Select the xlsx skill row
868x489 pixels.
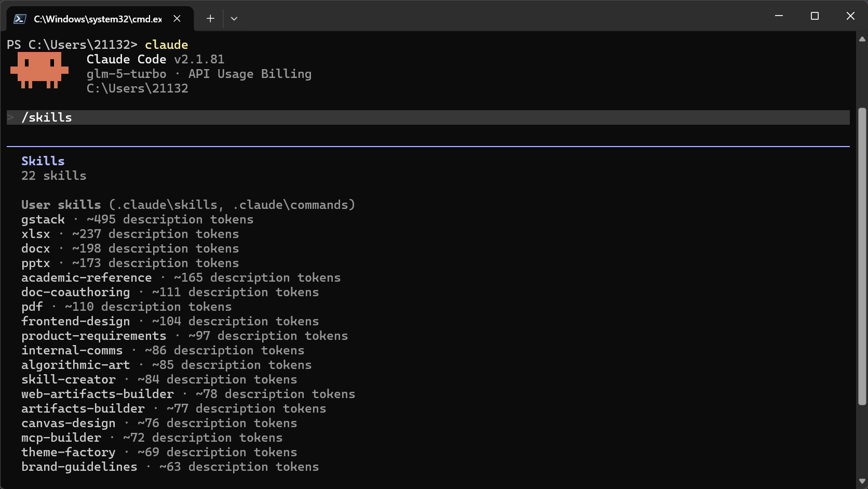point(130,234)
